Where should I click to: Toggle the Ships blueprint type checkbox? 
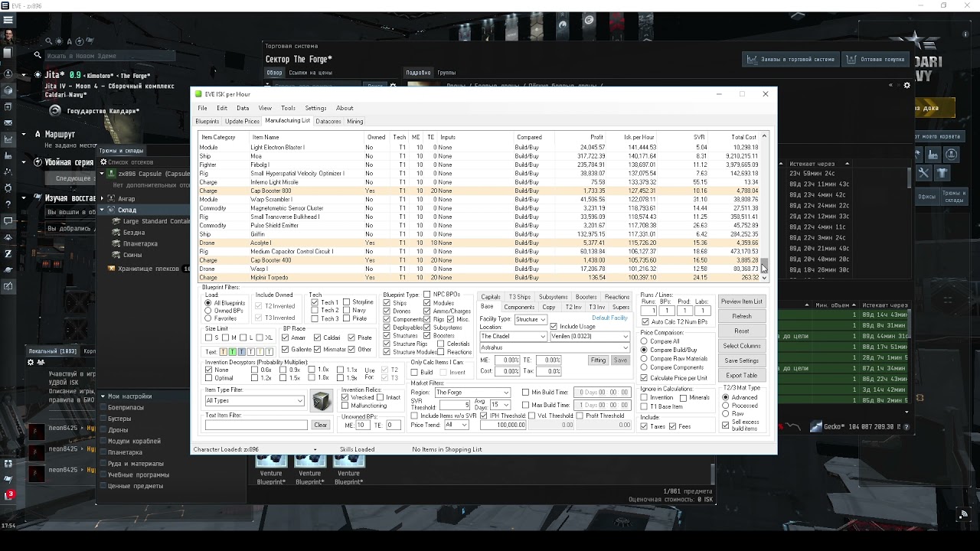387,303
